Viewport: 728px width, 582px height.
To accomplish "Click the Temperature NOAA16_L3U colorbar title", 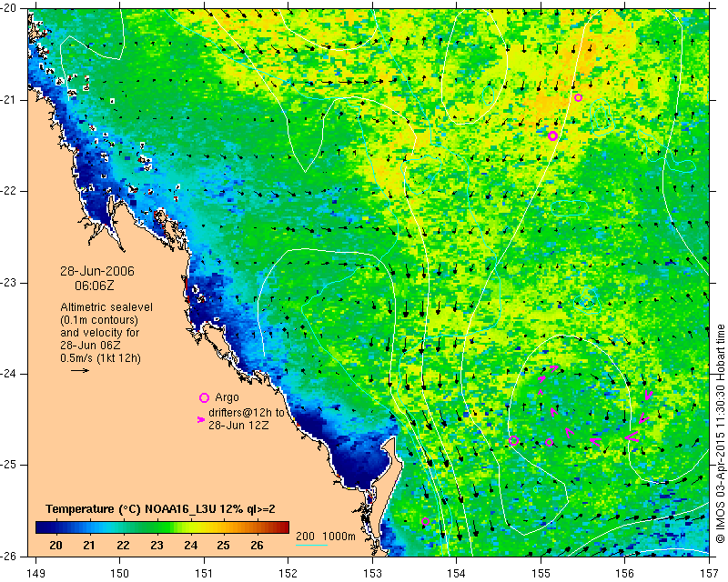I will pyautogui.click(x=160, y=509).
